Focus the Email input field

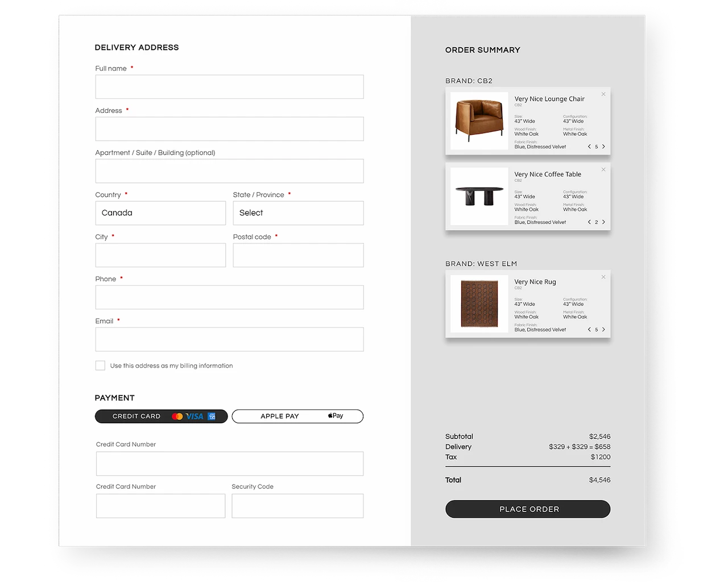(229, 339)
